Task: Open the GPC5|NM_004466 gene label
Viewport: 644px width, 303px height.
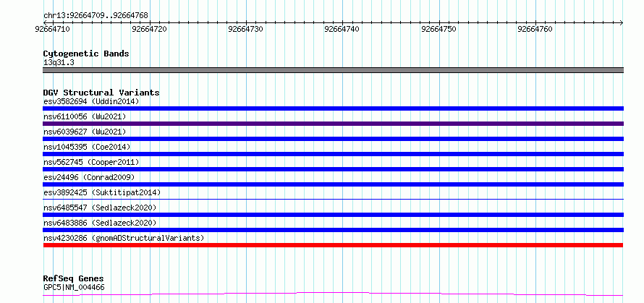Action: 74,287
